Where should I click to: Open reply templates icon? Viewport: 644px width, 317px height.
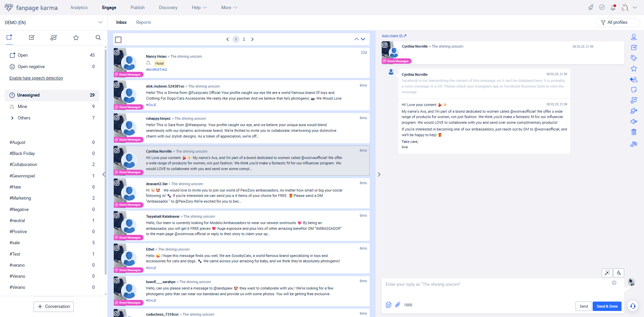[x=388, y=305]
